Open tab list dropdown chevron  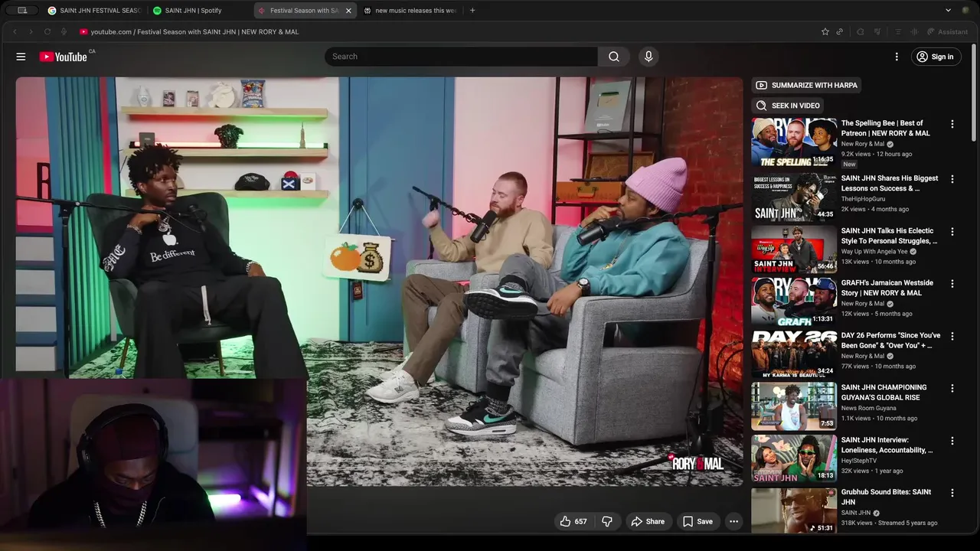(x=948, y=11)
